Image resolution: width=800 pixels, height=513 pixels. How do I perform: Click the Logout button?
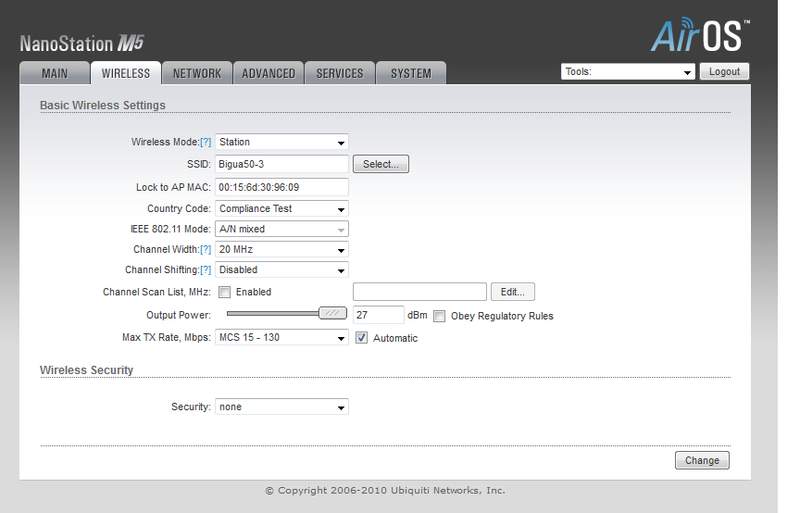tap(724, 71)
